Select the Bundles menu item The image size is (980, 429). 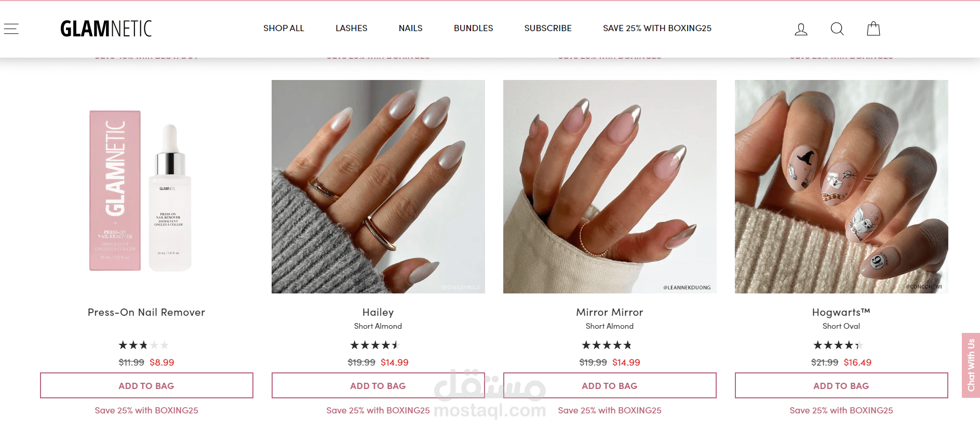473,28
